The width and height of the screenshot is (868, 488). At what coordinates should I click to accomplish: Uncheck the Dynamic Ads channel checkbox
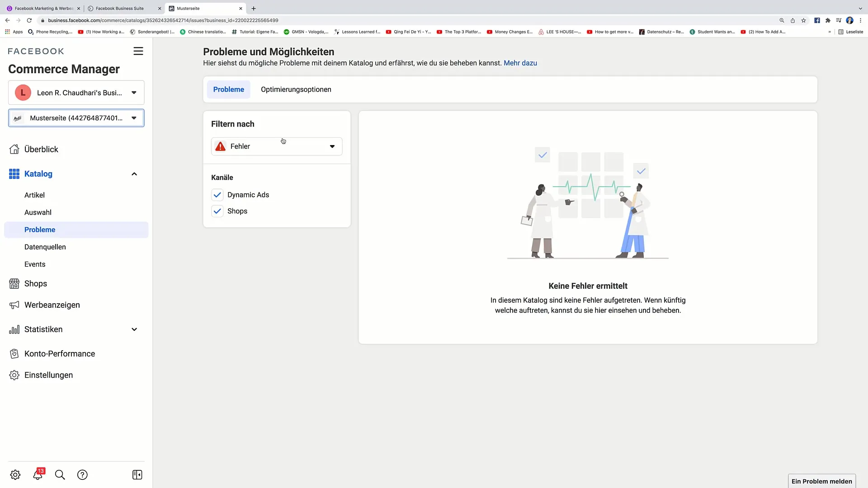coord(217,195)
